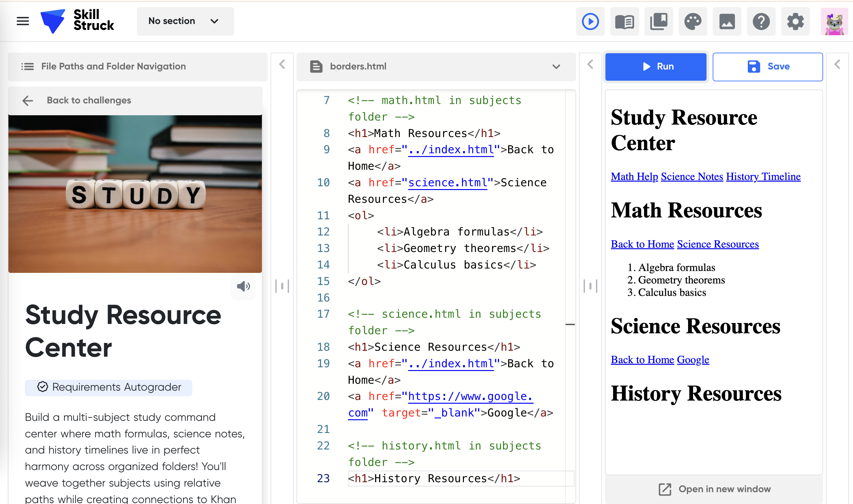Open the gear settings icon
853x504 pixels.
tap(795, 21)
